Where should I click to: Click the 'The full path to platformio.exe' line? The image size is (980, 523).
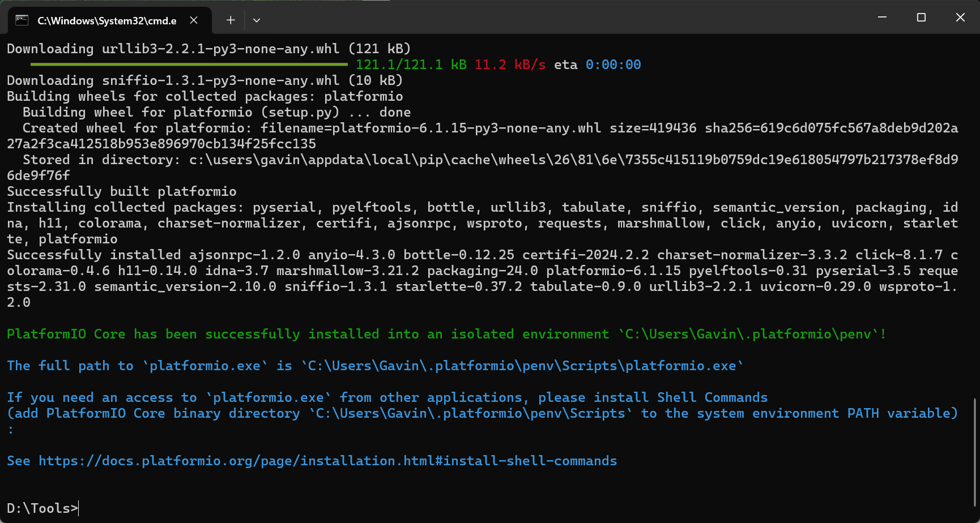pyautogui.click(x=375, y=366)
